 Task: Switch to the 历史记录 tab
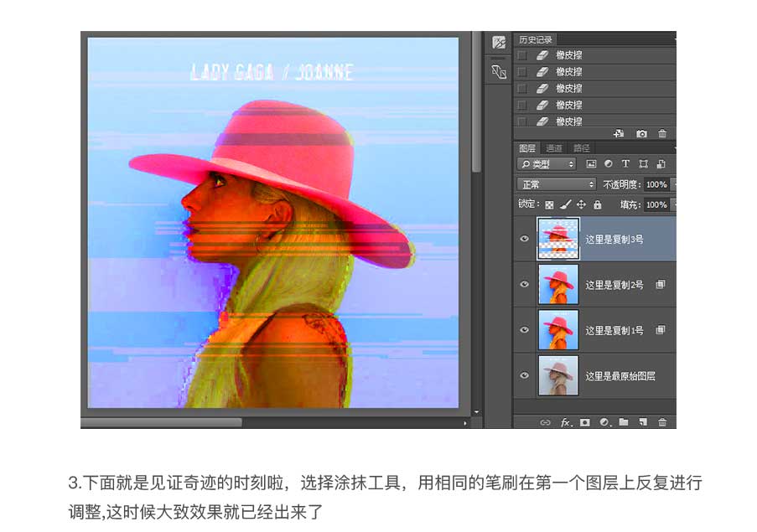click(x=536, y=39)
